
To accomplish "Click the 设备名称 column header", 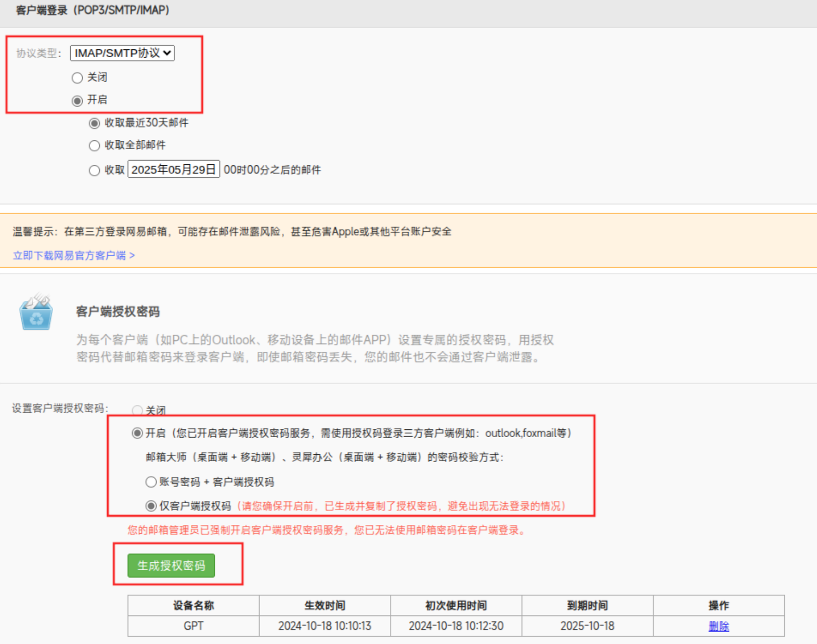I will [x=193, y=606].
